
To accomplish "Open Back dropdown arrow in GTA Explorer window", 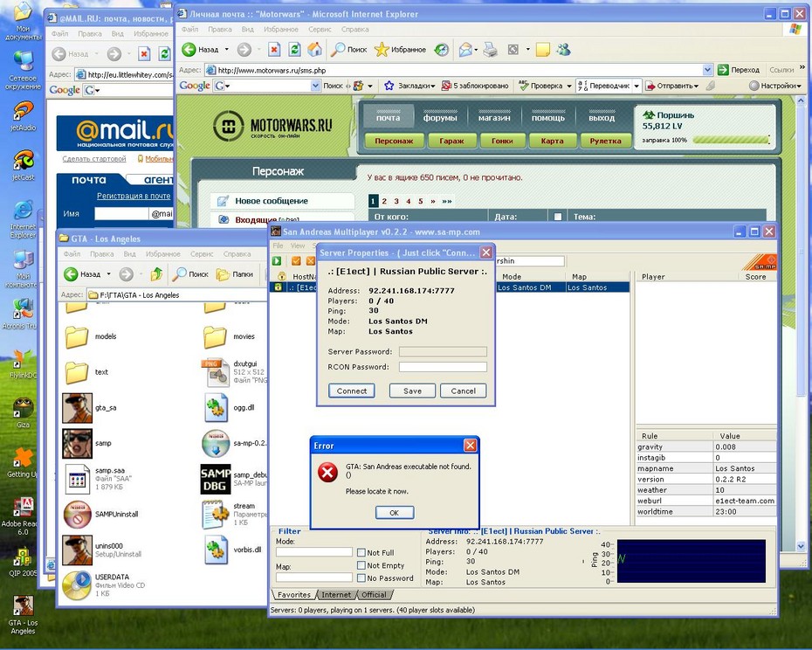I will click(x=109, y=273).
